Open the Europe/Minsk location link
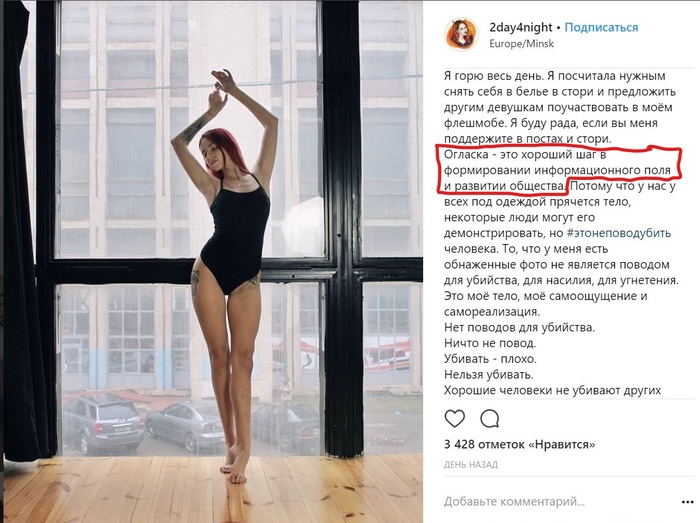The image size is (700, 523). [521, 44]
